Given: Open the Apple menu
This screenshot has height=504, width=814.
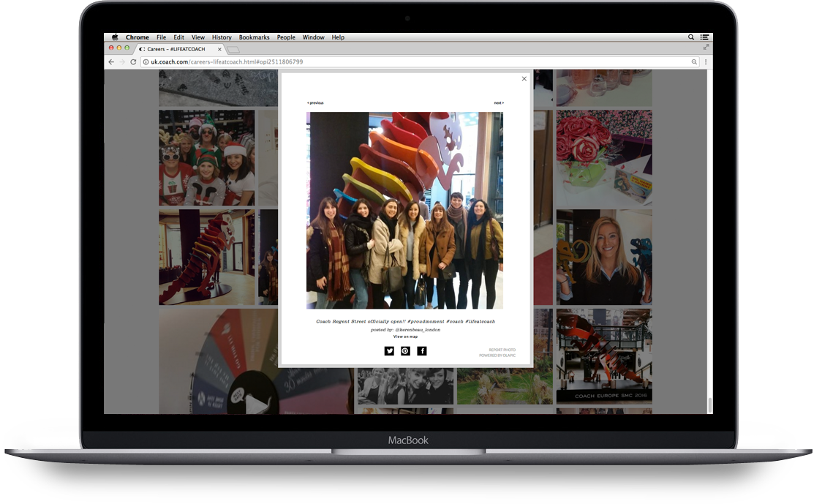Looking at the screenshot, I should point(115,37).
